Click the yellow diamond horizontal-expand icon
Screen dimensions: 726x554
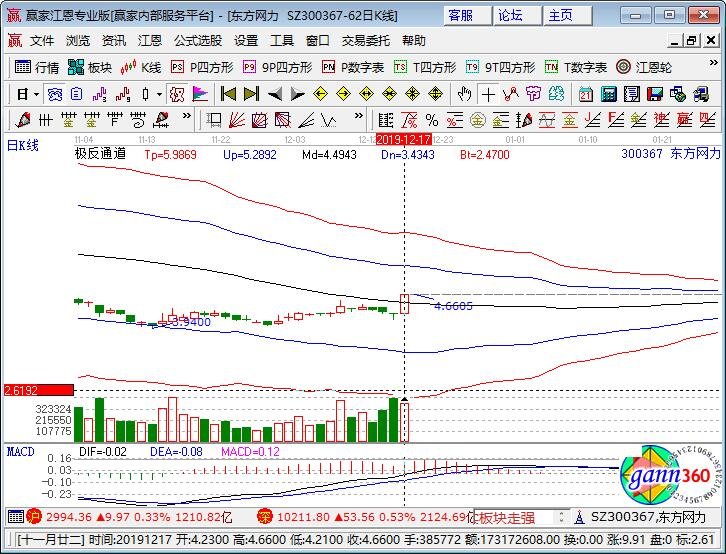[x=366, y=94]
